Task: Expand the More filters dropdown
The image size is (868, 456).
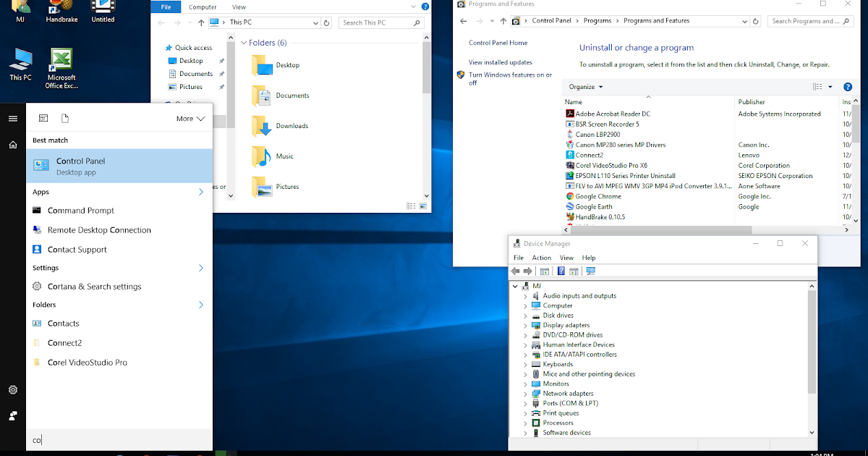Action: 190,119
